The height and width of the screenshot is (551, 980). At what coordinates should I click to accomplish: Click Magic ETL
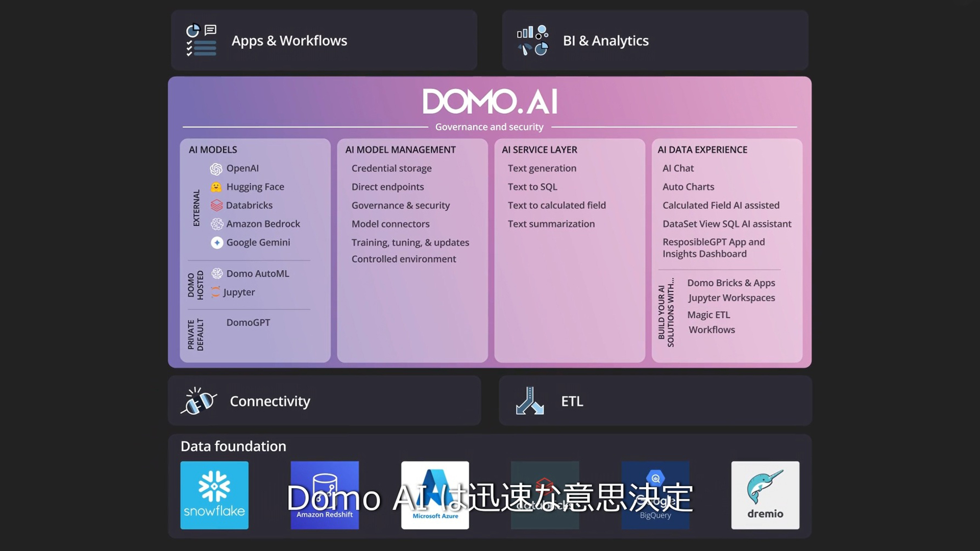click(708, 315)
